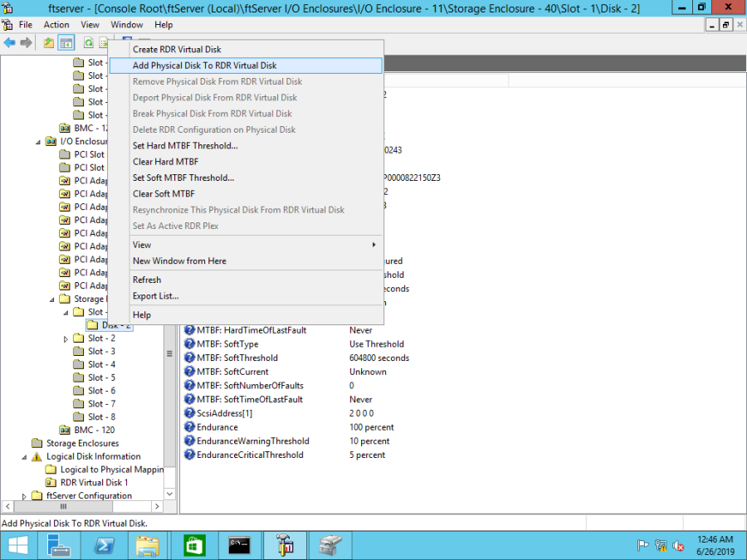Open the Store from the taskbar

[x=194, y=545]
